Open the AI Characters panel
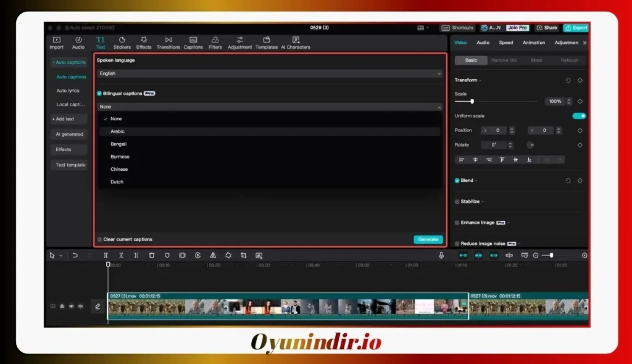 pos(296,43)
